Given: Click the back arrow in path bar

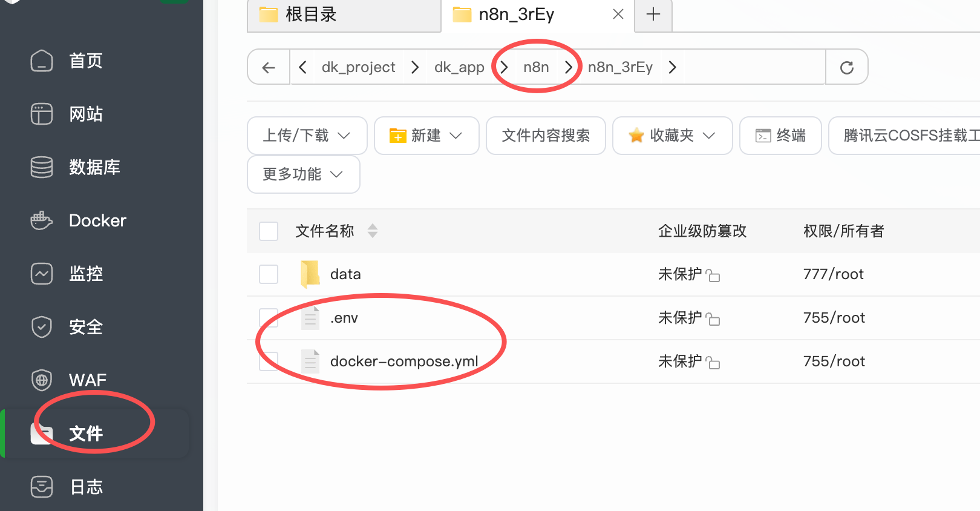Looking at the screenshot, I should [269, 67].
